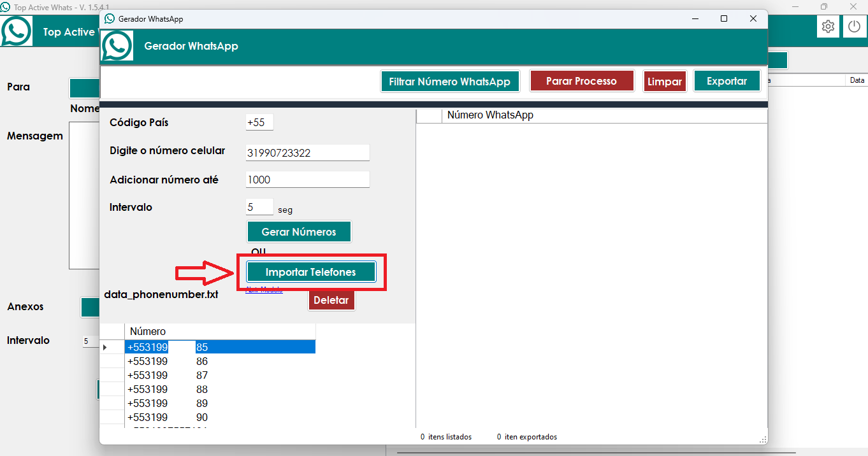
Task: Click the Digite o número celular field
Action: point(308,153)
